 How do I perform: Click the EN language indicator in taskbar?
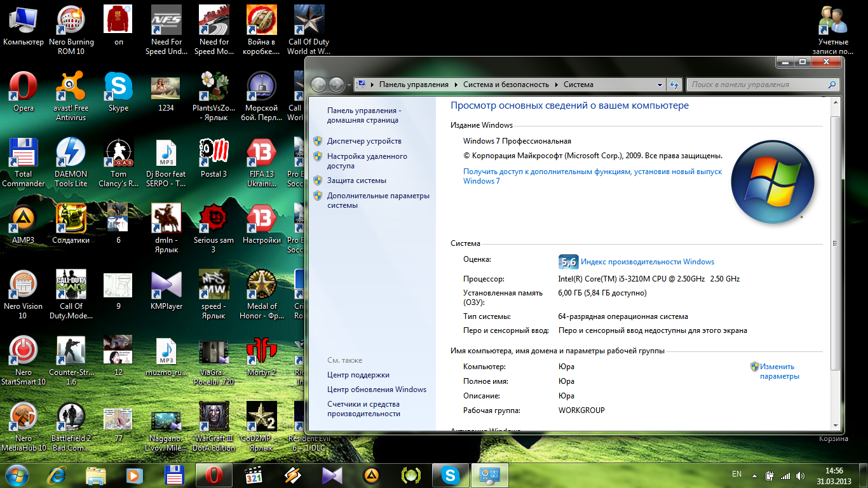736,474
